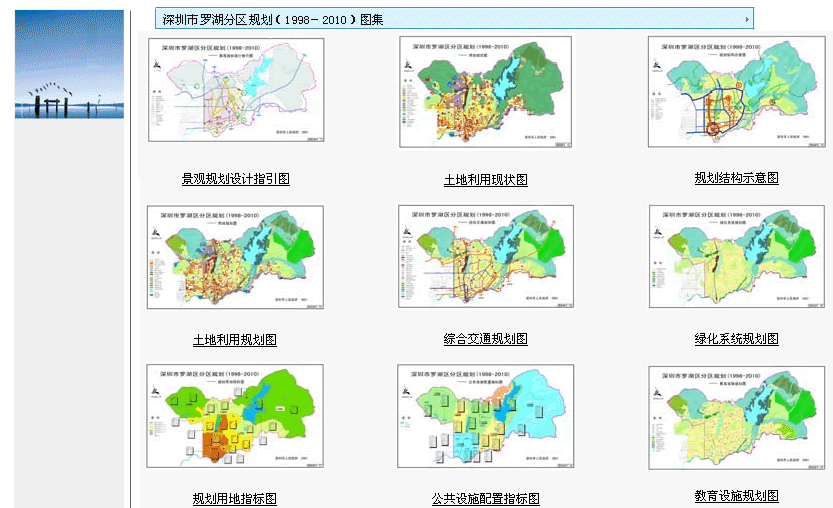The width and height of the screenshot is (833, 508).
Task: Expand the arrow on the 图集 title bar
Action: [747, 19]
